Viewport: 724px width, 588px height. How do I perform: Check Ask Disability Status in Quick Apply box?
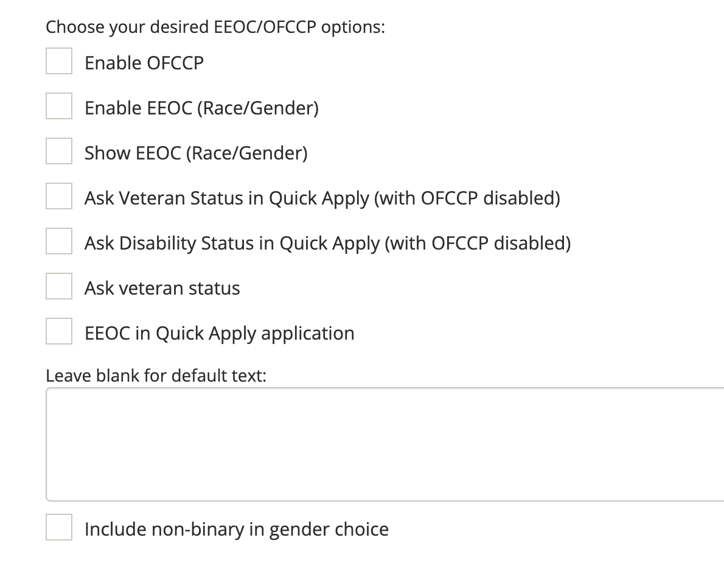coord(59,242)
